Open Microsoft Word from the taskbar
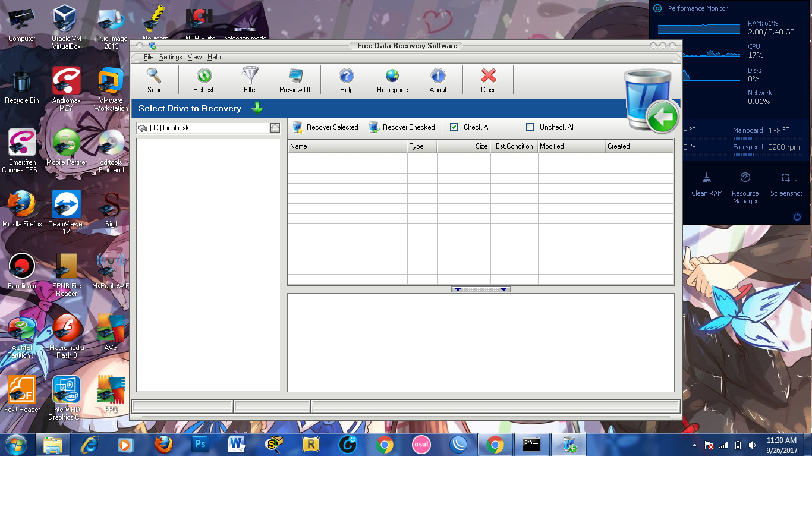This screenshot has height=507, width=812. tap(237, 445)
